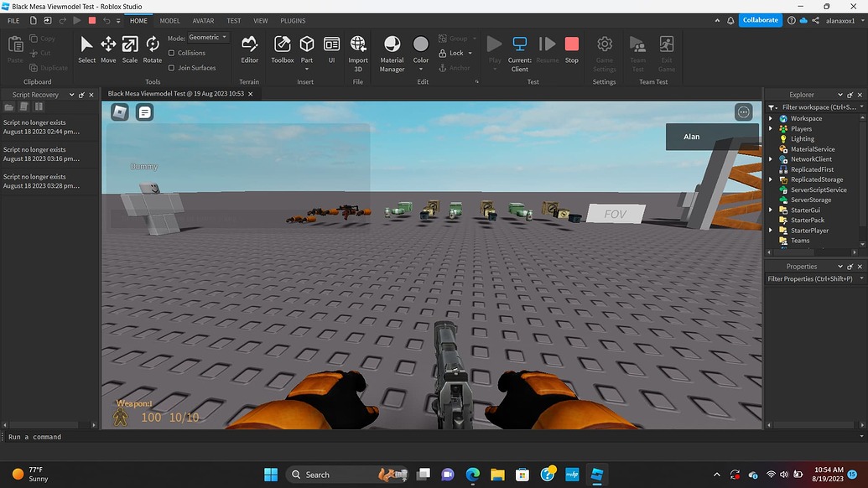Expand the Workspace tree item
This screenshot has width=868, height=488.
772,118
